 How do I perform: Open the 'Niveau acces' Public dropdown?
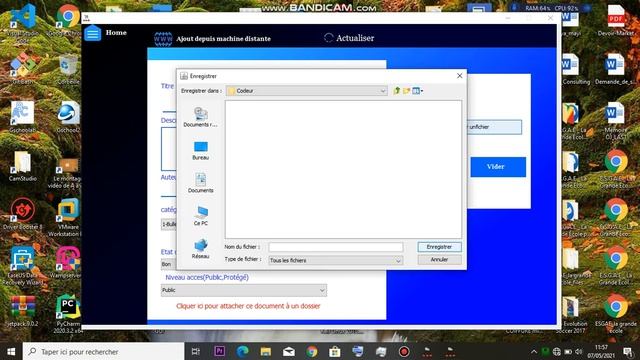click(x=244, y=290)
